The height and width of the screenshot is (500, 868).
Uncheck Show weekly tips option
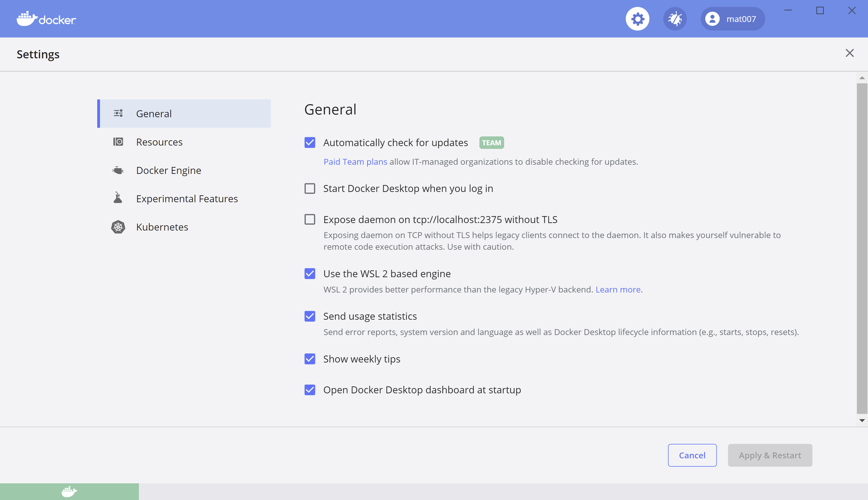tap(310, 359)
